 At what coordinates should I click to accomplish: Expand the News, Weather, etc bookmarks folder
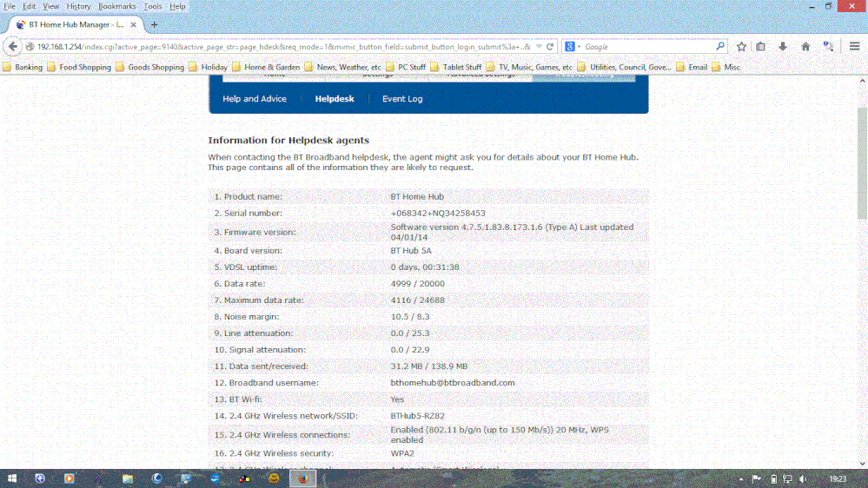pyautogui.click(x=343, y=67)
